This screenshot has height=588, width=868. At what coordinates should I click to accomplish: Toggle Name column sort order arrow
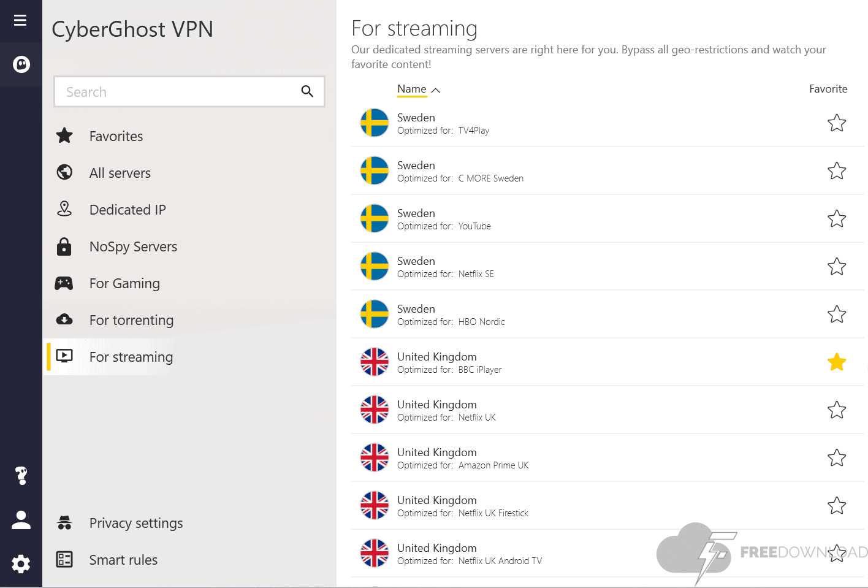[436, 90]
